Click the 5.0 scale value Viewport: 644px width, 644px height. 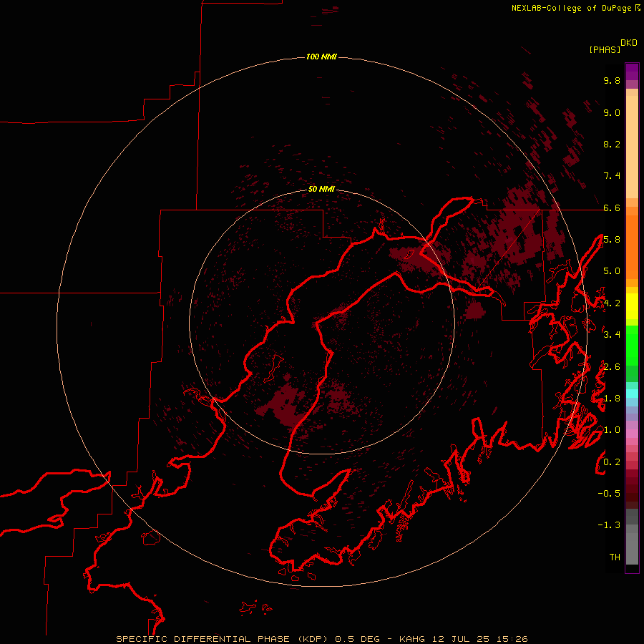pyautogui.click(x=612, y=271)
